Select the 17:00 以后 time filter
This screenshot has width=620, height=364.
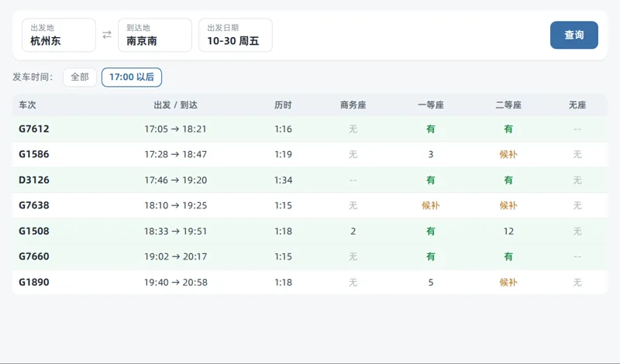132,77
